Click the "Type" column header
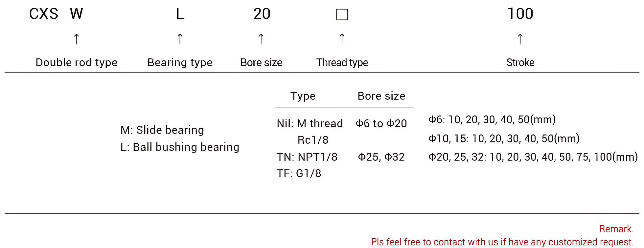This screenshot has width=644, height=248. [x=303, y=96]
